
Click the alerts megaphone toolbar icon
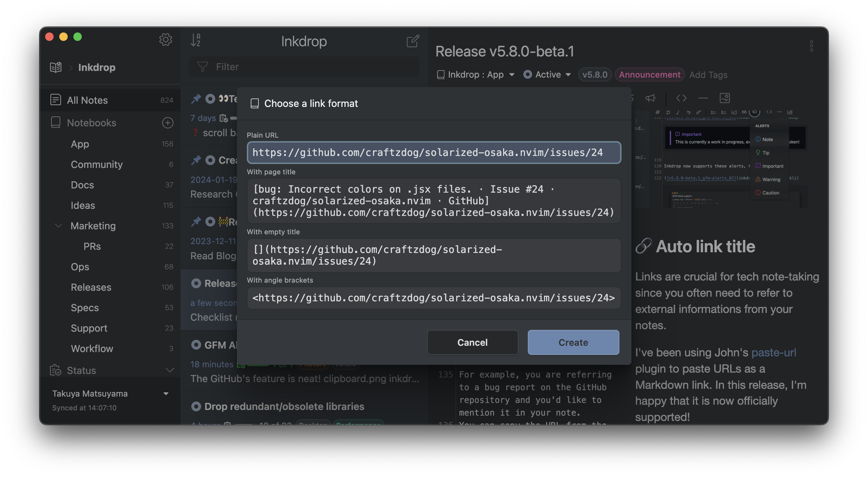(650, 98)
